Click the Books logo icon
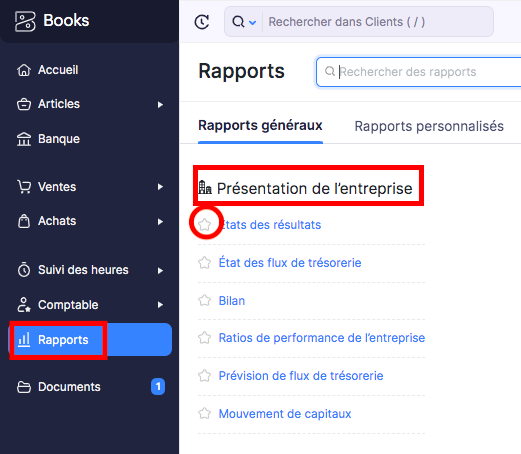521x454 pixels. pos(25,21)
